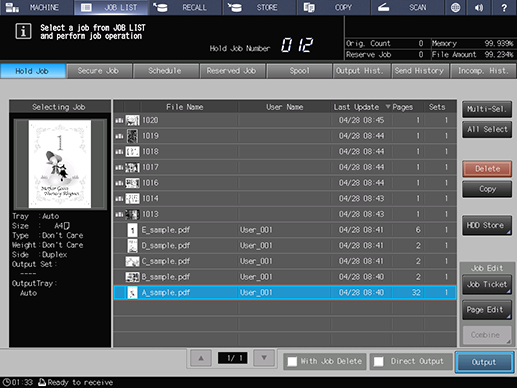Click the thumbnail icon of job 1019
The width and height of the screenshot is (517, 388).
[x=132, y=136]
